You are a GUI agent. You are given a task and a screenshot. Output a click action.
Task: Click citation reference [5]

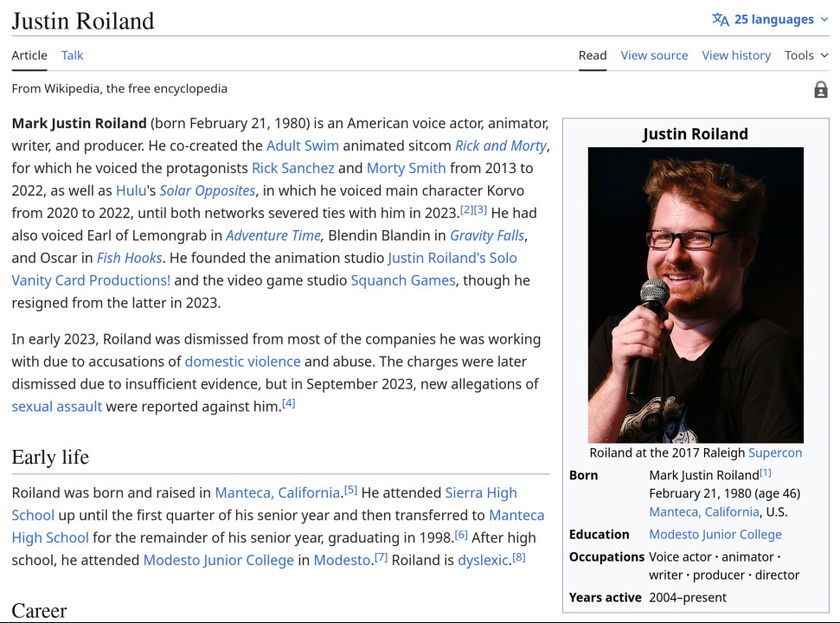(350, 489)
